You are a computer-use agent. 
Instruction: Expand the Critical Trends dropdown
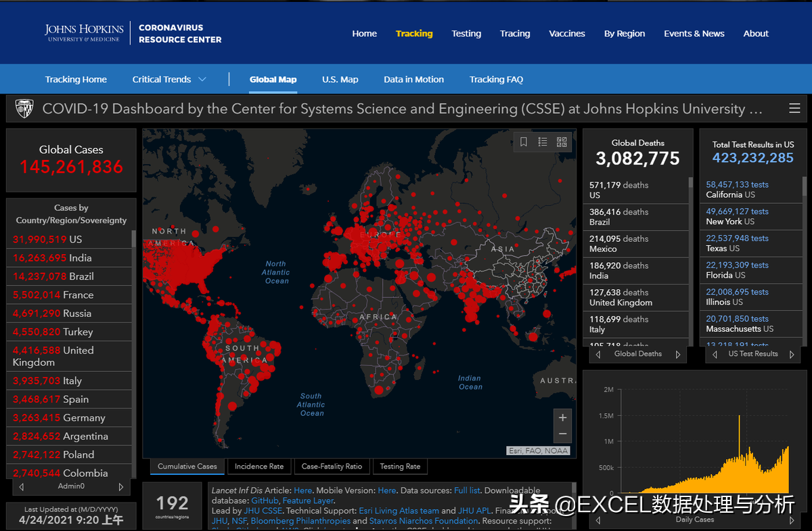(169, 79)
